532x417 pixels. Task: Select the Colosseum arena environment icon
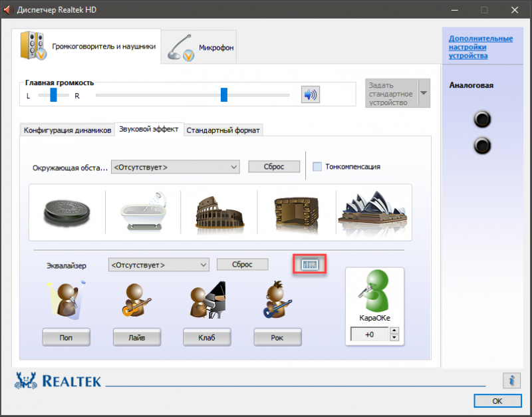pos(219,215)
